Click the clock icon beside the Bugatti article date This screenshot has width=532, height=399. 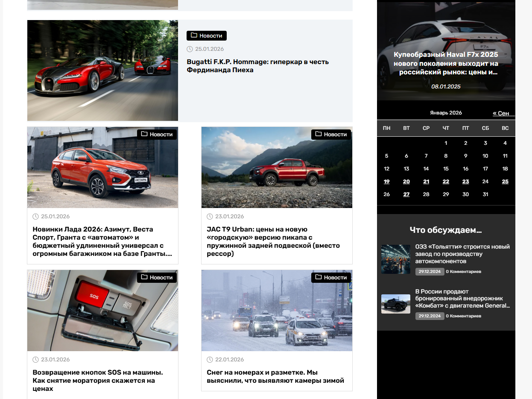point(190,49)
